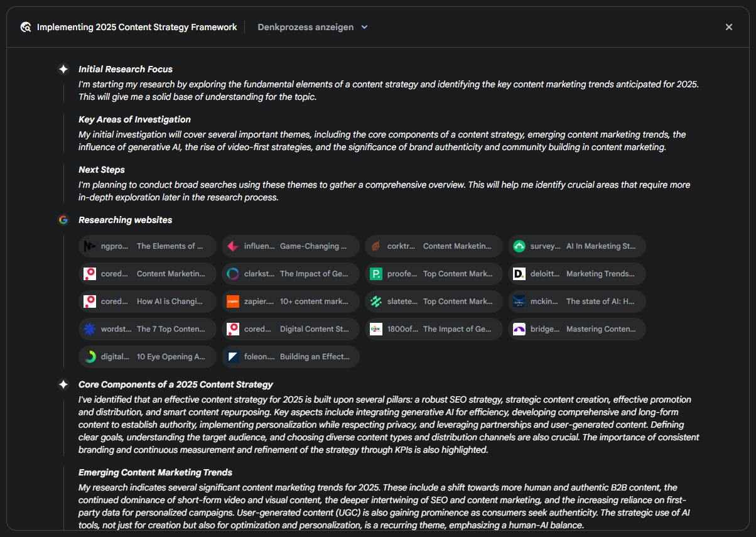Expand the Denkprozess anzeigen dropdown
Screen dimensions: 756x537
[306, 27]
